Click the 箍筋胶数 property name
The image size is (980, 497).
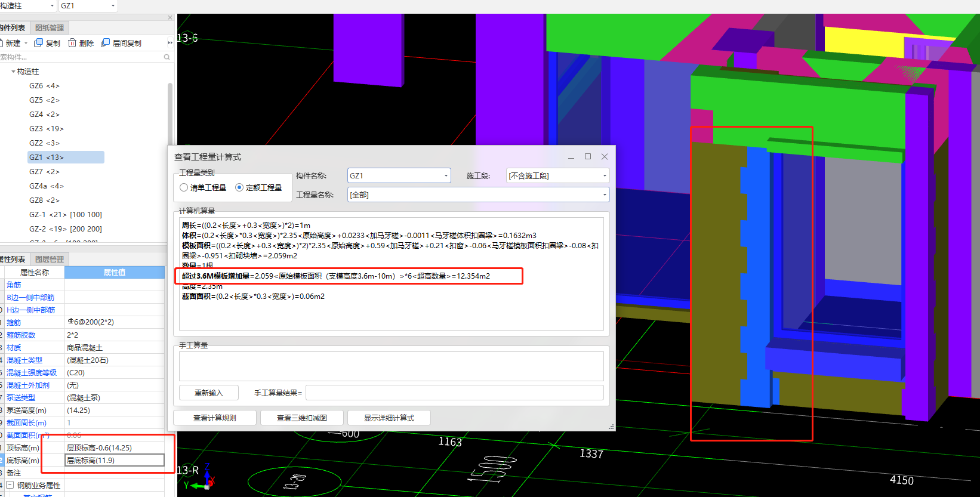tap(21, 335)
